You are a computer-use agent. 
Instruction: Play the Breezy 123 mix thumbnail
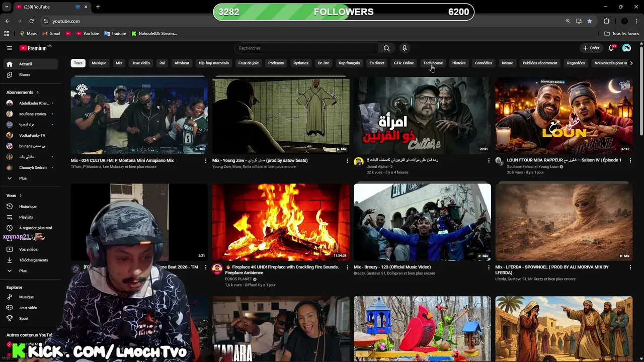pos(422,222)
